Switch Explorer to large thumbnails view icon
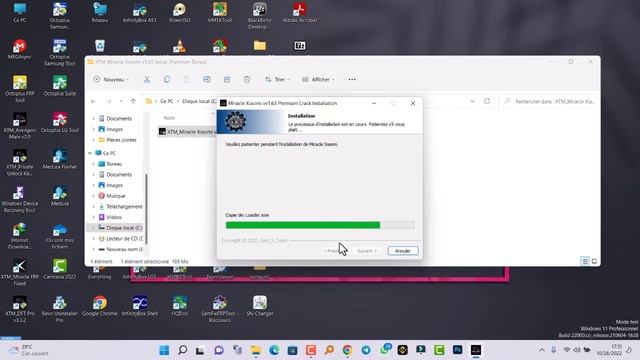640x360 pixels. click(594, 261)
